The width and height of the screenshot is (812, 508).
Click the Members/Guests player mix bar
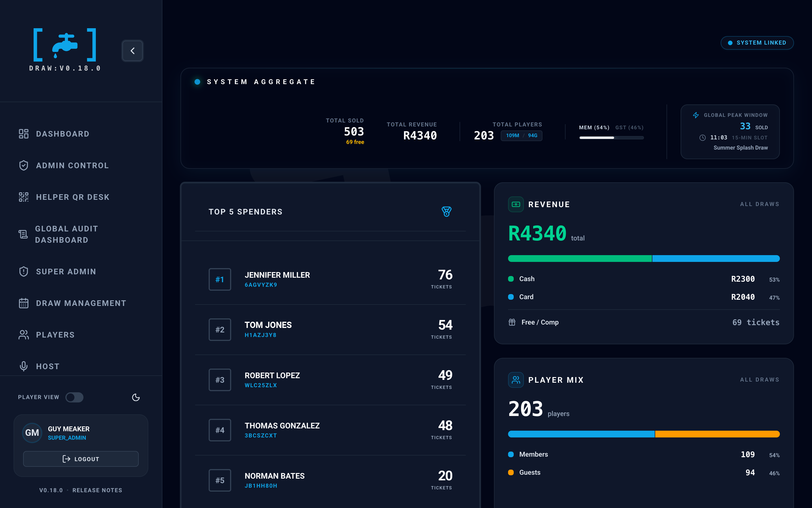point(644,434)
